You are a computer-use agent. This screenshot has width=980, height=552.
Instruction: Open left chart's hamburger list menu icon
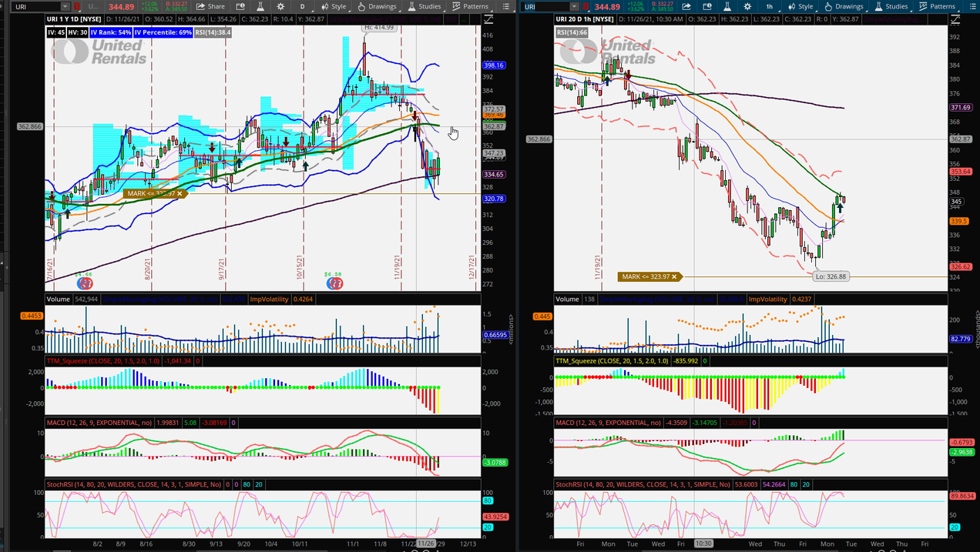506,6
